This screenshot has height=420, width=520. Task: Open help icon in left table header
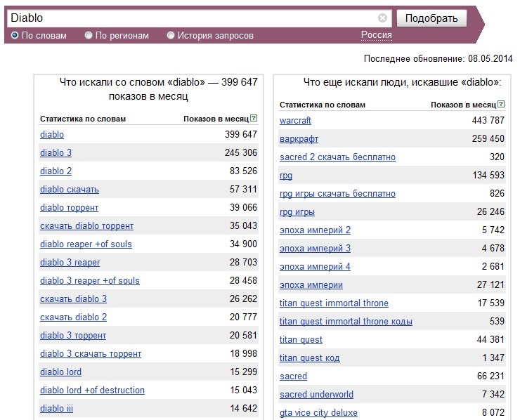pos(254,118)
